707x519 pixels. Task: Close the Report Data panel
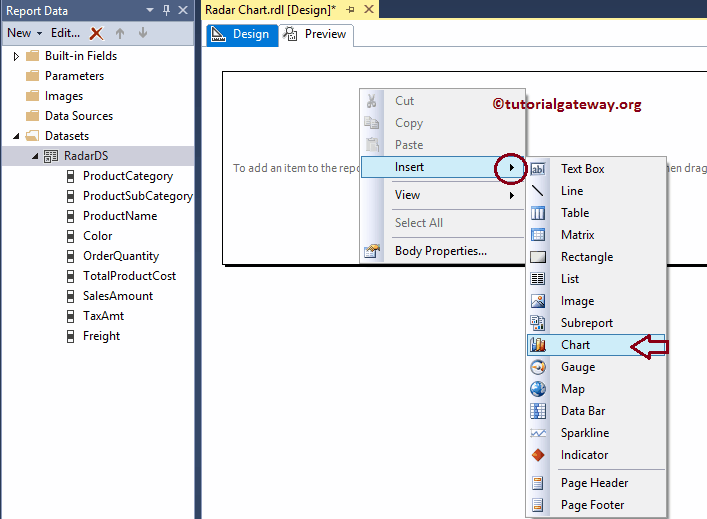click(183, 10)
